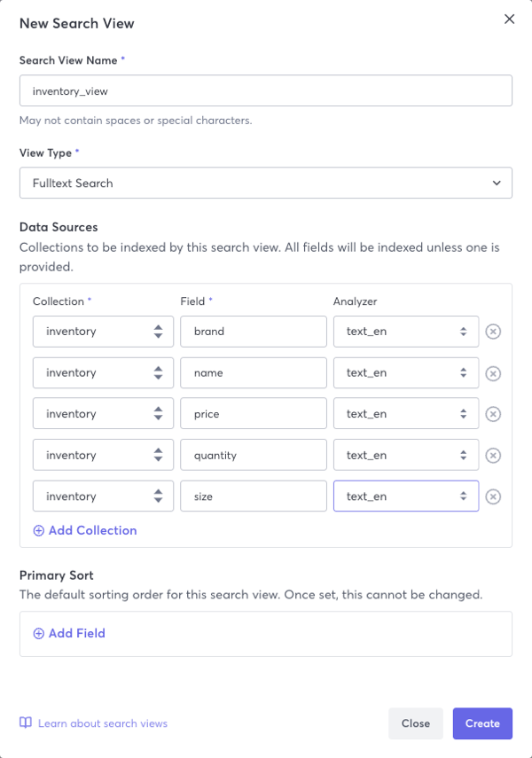532x758 pixels.
Task: Click Add Field under Primary Sort
Action: (67, 633)
